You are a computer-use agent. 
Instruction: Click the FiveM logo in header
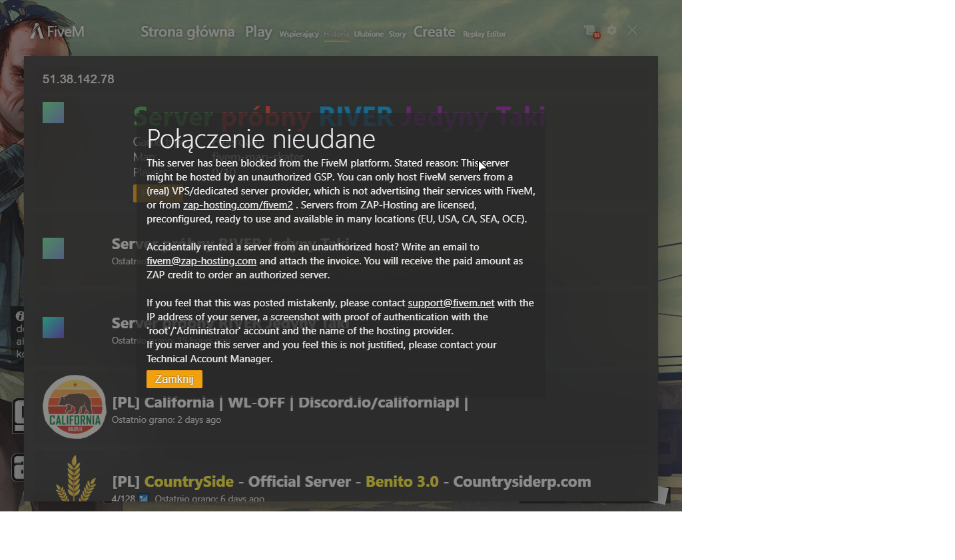57,32
